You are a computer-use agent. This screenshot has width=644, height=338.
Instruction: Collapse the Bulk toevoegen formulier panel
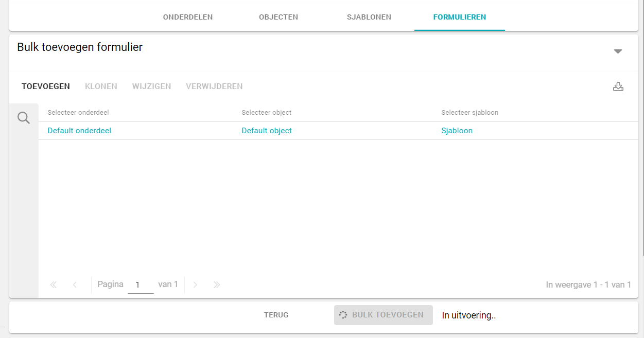tap(618, 51)
